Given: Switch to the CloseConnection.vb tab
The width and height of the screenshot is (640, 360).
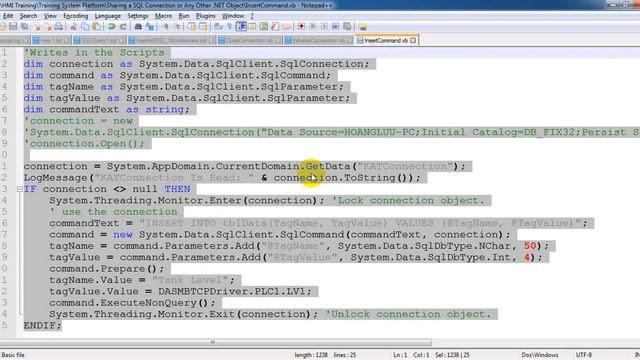Looking at the screenshot, I should click(x=249, y=40).
